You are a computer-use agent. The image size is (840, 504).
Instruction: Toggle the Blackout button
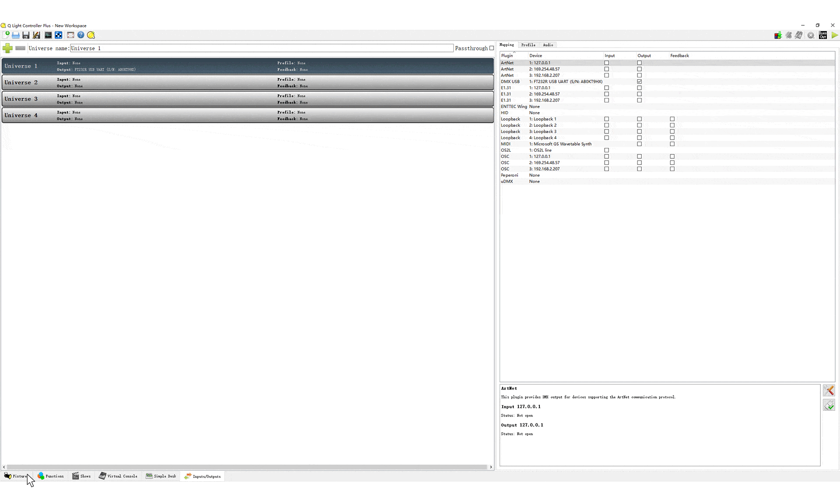pos(823,35)
